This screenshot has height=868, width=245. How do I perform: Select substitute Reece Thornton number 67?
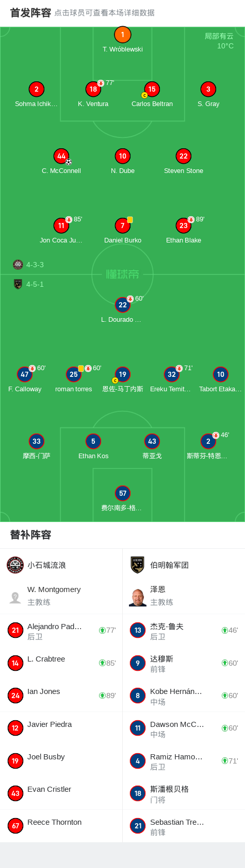[x=61, y=826]
